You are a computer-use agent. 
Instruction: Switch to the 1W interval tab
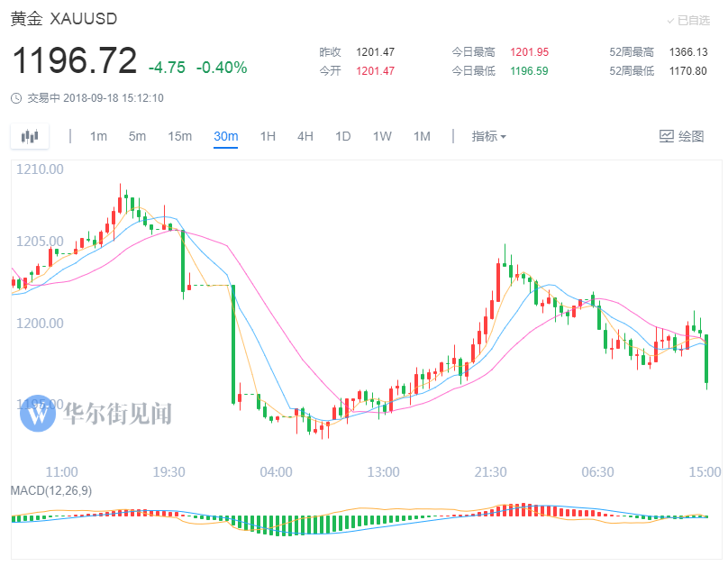pyautogui.click(x=382, y=136)
